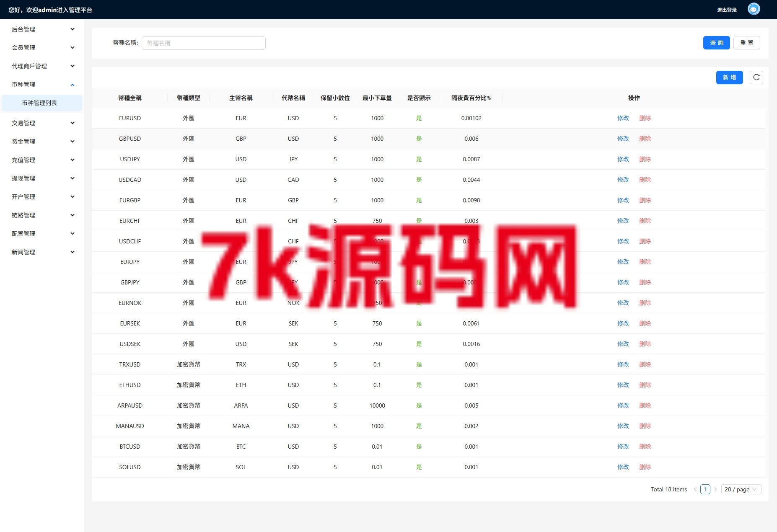Open 链路管理 sidebar menu
This screenshot has height=532, width=777.
tap(42, 215)
